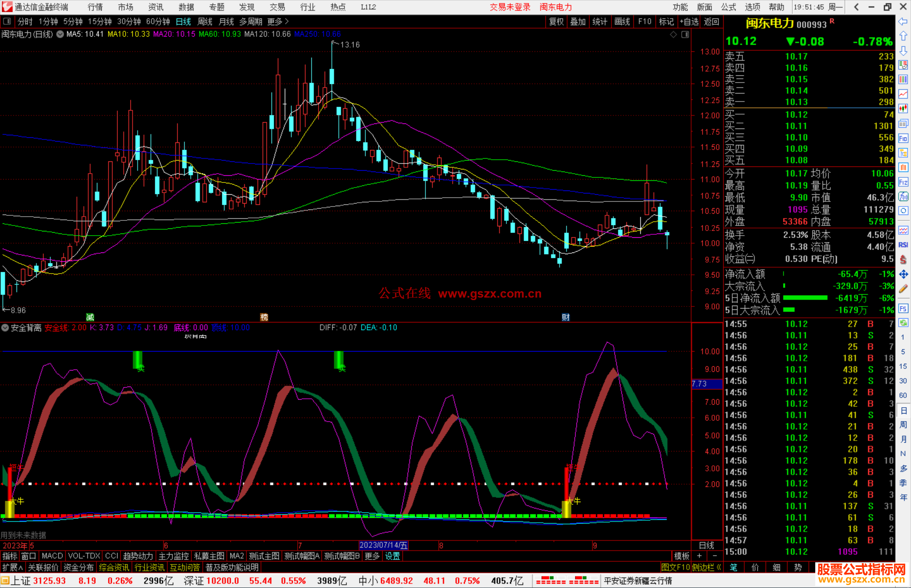Click the four-way move arrows icon
The width and height of the screenshot is (911, 588).
903,274
